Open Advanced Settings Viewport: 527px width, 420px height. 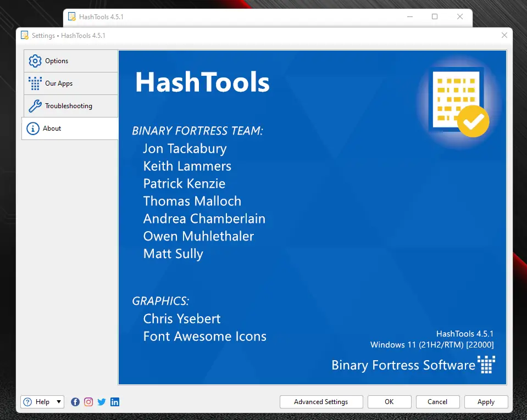[x=321, y=402]
